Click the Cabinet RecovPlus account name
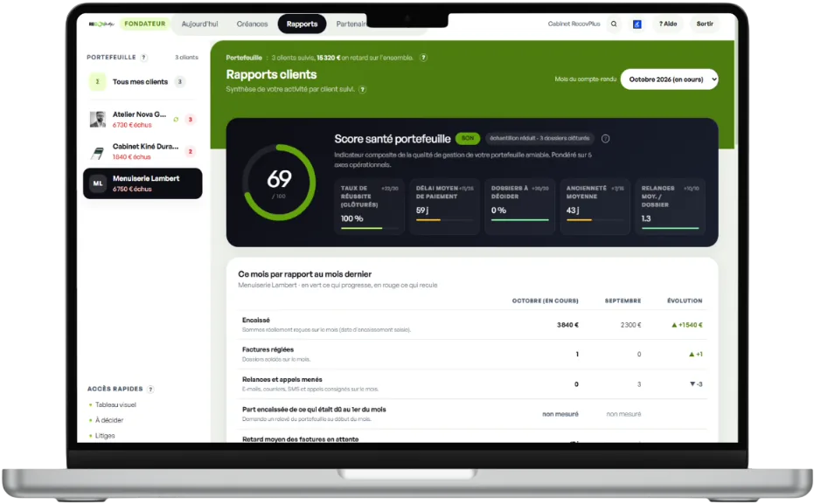 click(x=574, y=24)
